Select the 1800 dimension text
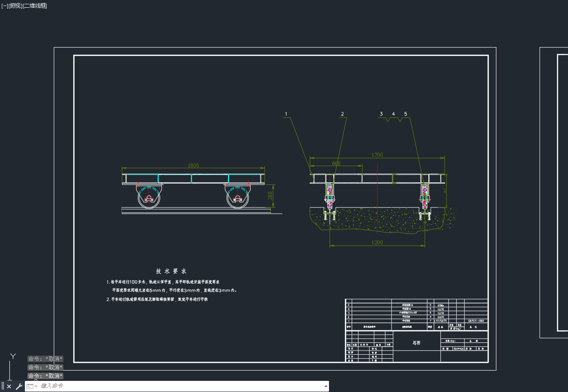The width and height of the screenshot is (568, 392). tap(193, 166)
